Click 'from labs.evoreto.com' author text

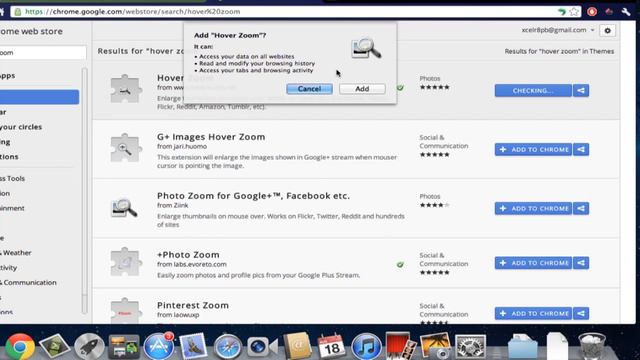coord(192,264)
